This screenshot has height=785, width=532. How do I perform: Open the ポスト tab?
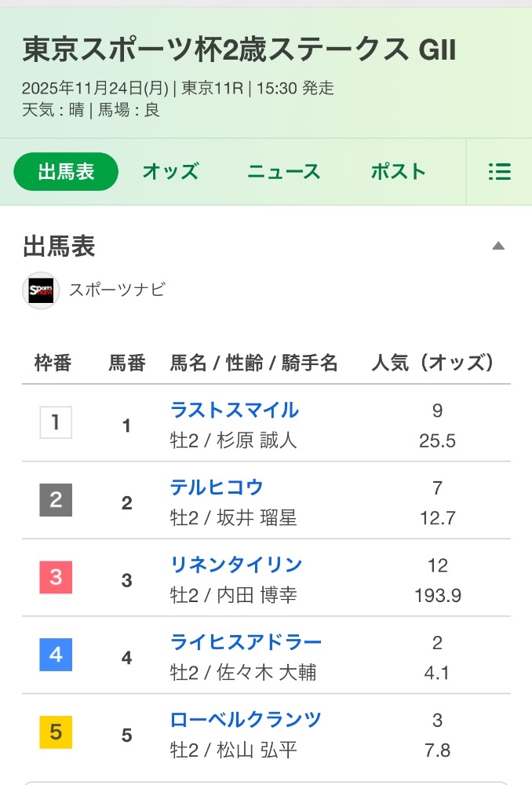[x=398, y=172]
